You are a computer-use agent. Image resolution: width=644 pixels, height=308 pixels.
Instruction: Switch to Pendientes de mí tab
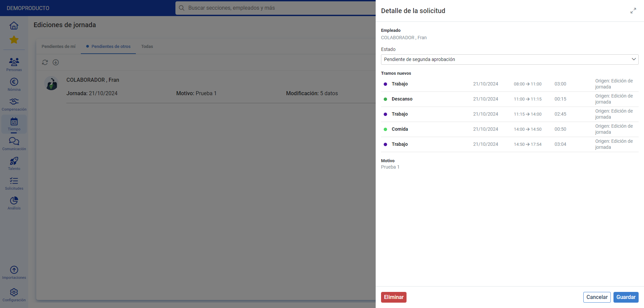coord(59,47)
